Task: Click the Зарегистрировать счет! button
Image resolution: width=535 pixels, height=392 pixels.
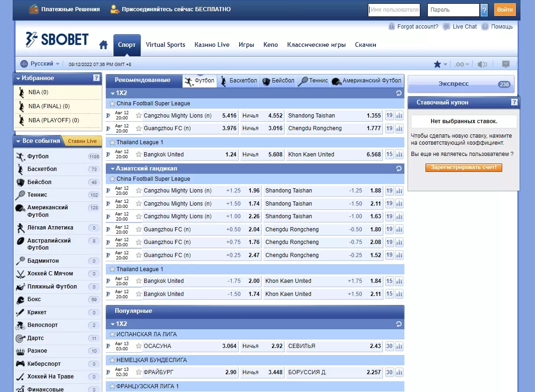Action: coord(463,168)
